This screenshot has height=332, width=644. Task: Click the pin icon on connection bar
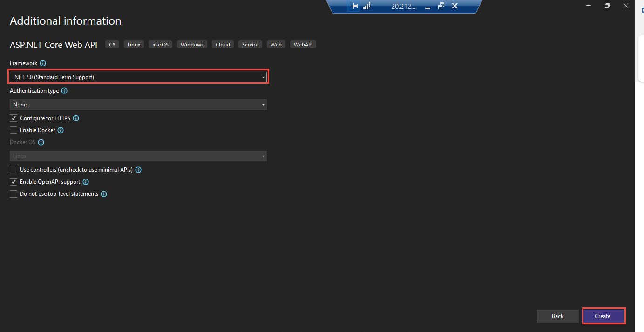[354, 6]
